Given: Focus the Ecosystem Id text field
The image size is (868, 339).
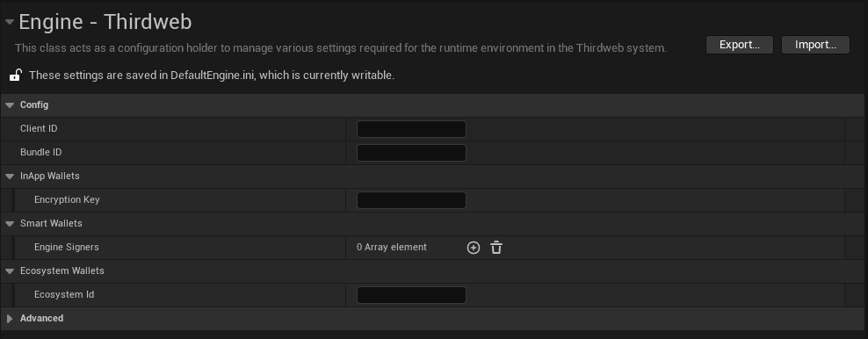Looking at the screenshot, I should 411,295.
